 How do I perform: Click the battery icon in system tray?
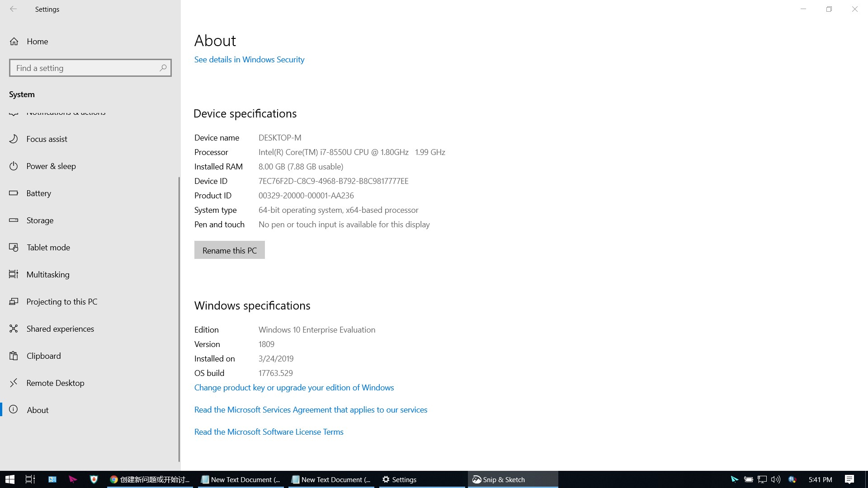coord(749,479)
